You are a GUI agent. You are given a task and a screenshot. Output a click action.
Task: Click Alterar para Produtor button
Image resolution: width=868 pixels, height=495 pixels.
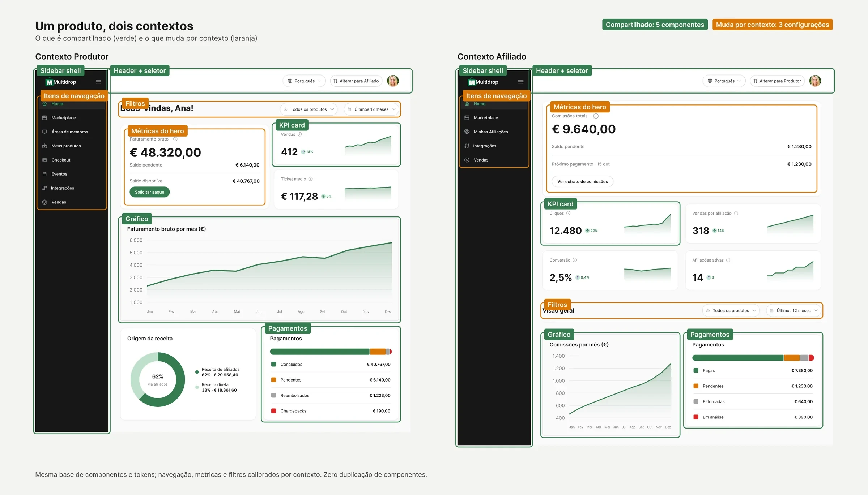click(777, 81)
